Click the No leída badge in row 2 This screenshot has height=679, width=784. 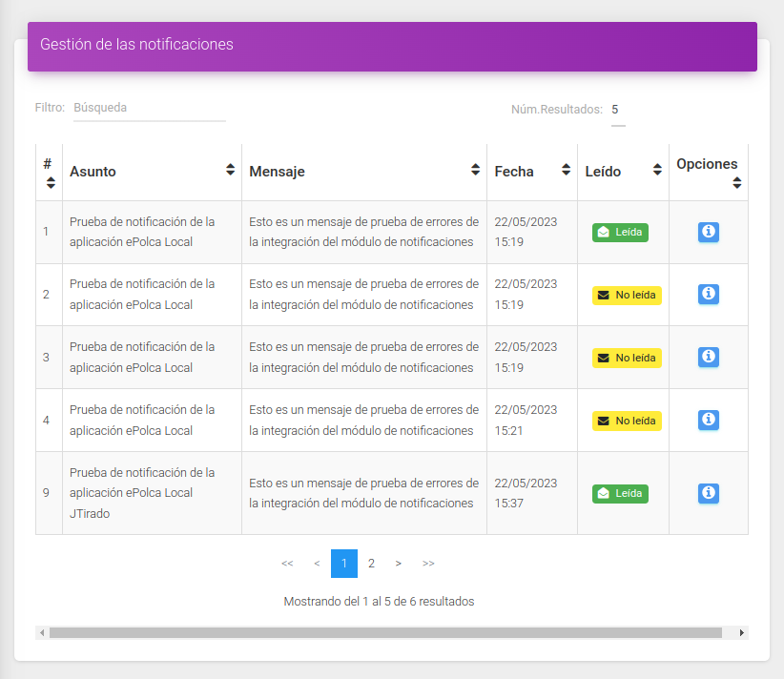[627, 296]
